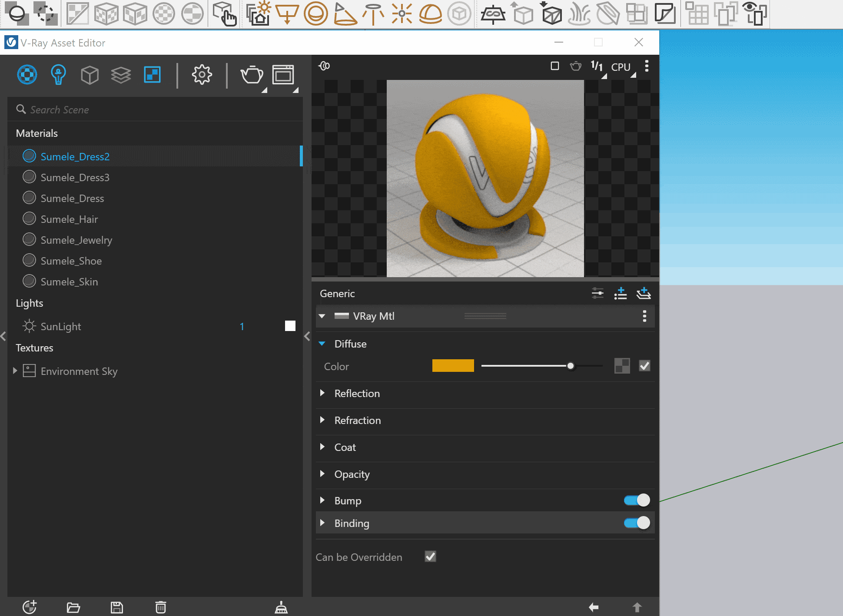Viewport: 843px width, 616px height.
Task: Delete selected asset with trash icon
Action: (161, 607)
